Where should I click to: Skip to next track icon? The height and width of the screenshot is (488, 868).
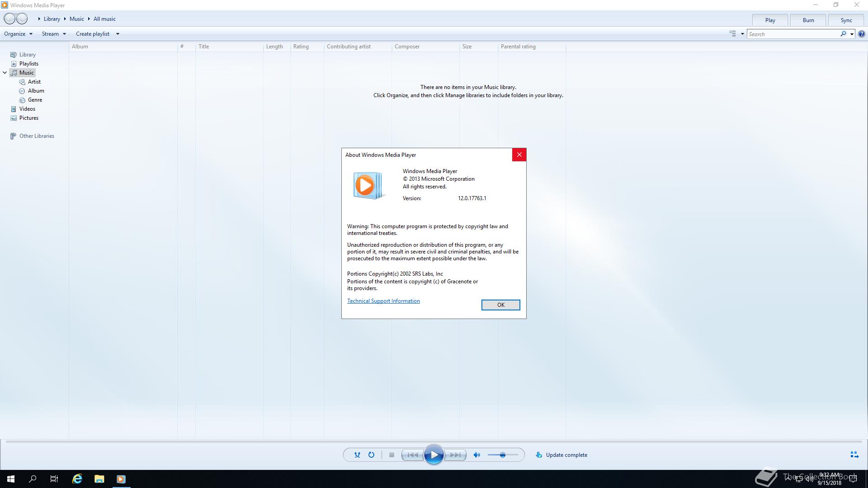pos(456,455)
